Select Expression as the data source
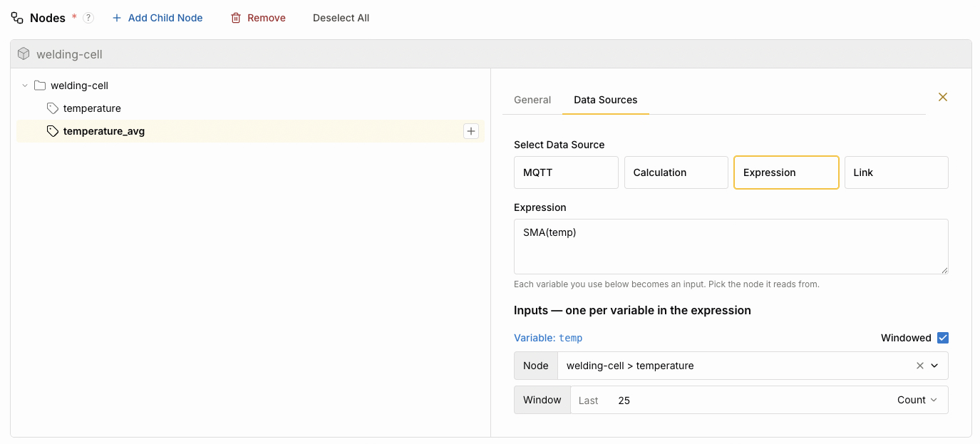The width and height of the screenshot is (980, 444). (x=786, y=172)
